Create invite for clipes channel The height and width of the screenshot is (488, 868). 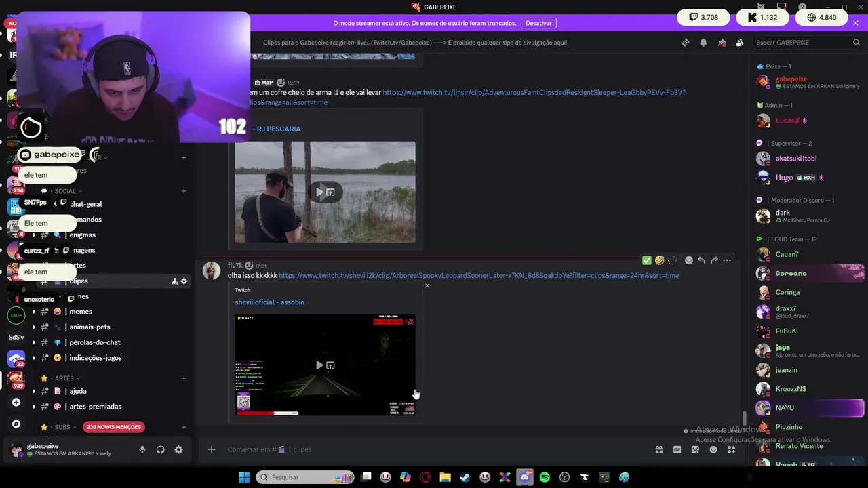click(174, 281)
